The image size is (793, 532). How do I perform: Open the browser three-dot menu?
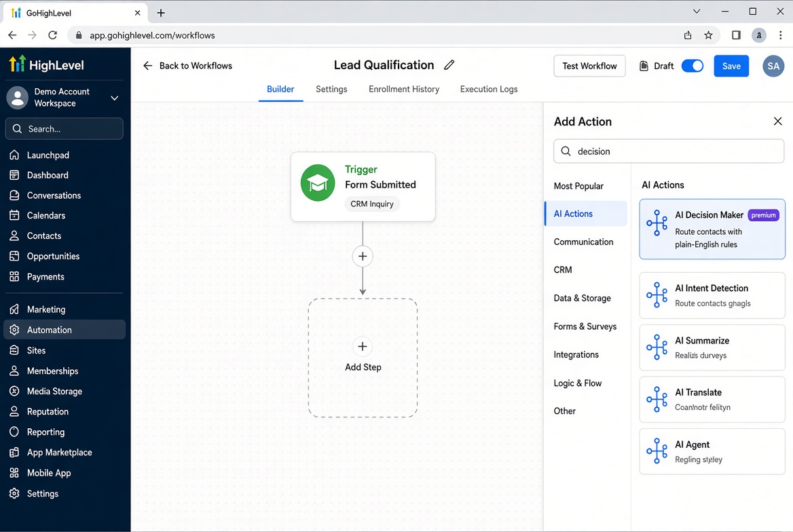pyautogui.click(x=780, y=35)
